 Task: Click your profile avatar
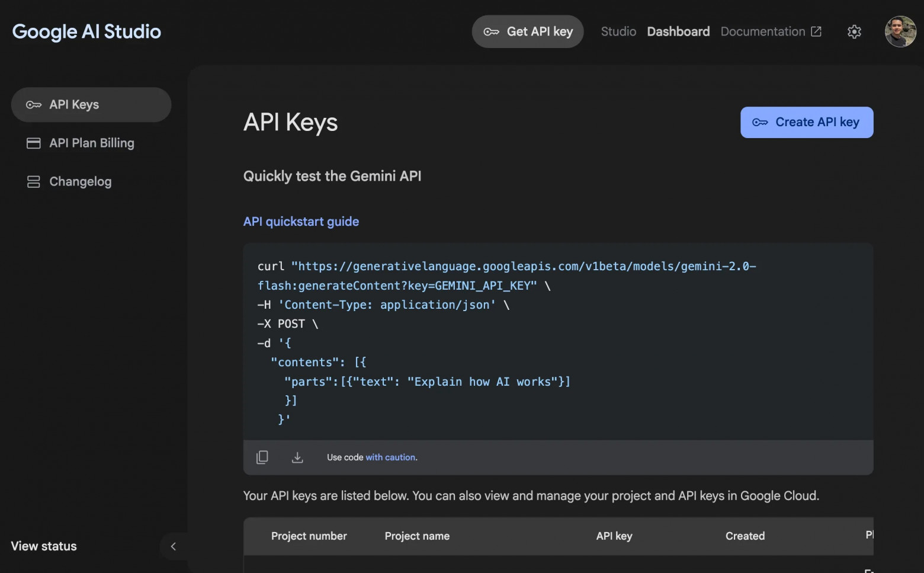coord(900,31)
